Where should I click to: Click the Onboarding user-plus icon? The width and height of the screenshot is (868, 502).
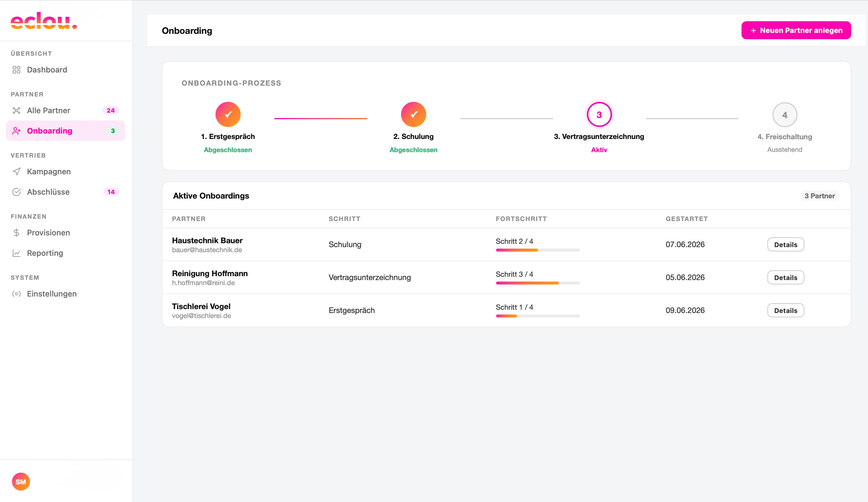[x=16, y=131]
